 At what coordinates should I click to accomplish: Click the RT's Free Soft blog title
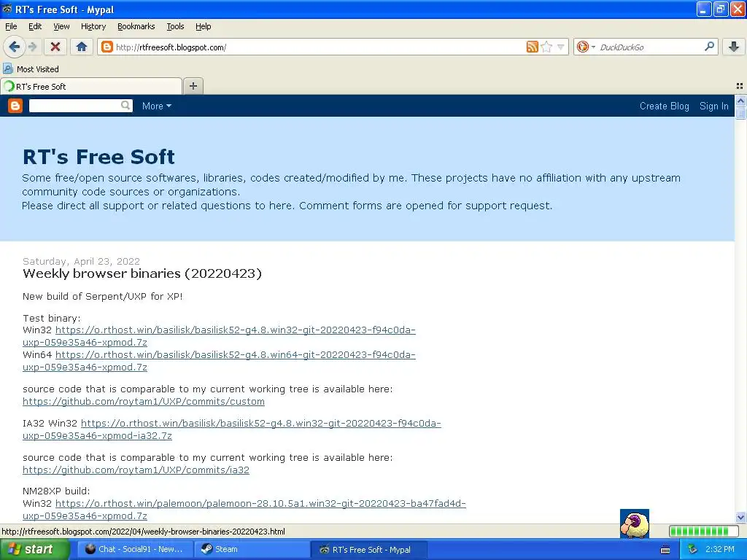pyautogui.click(x=98, y=156)
